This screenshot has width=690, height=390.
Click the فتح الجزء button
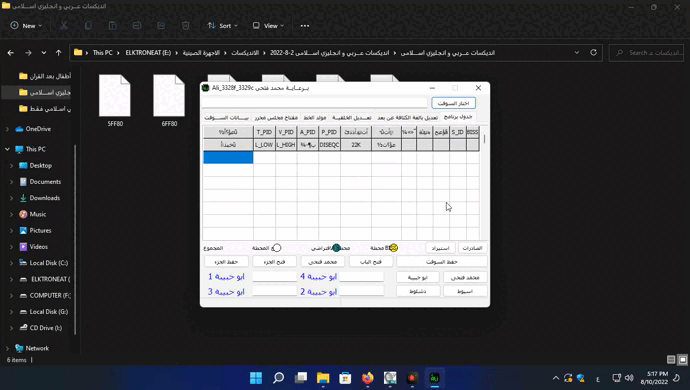(x=274, y=262)
